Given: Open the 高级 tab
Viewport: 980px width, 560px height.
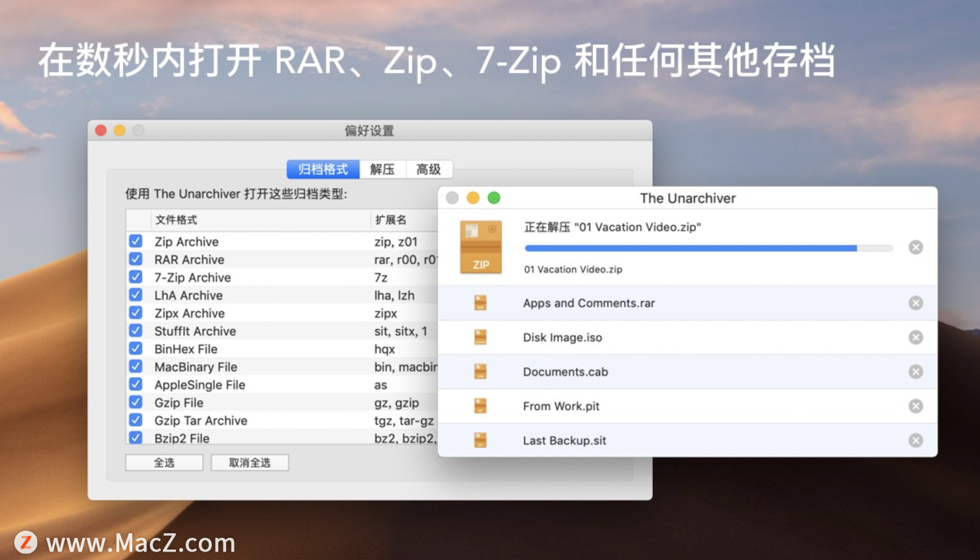Looking at the screenshot, I should click(x=429, y=169).
